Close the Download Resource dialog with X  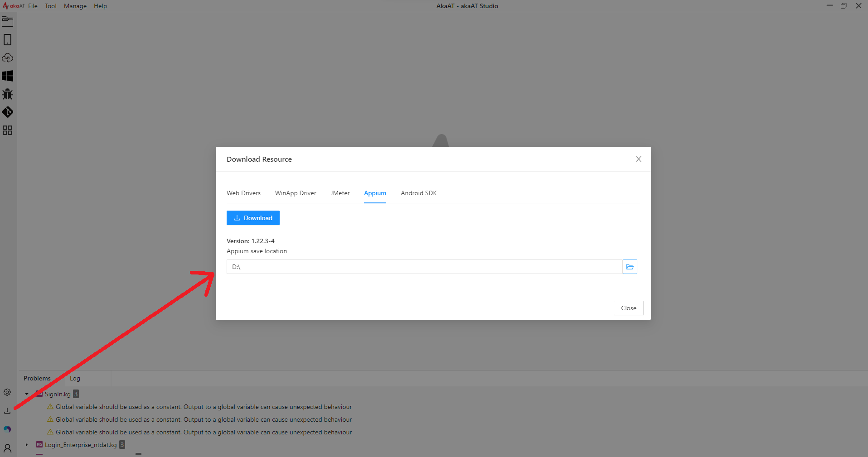(x=639, y=159)
